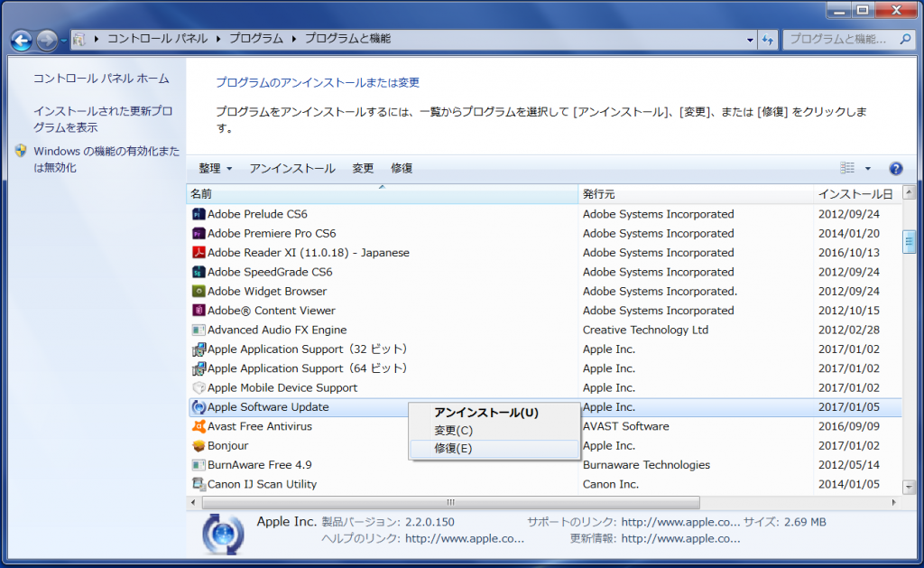924x568 pixels.
Task: Click AVAST Software publisher cell
Action: click(x=626, y=426)
